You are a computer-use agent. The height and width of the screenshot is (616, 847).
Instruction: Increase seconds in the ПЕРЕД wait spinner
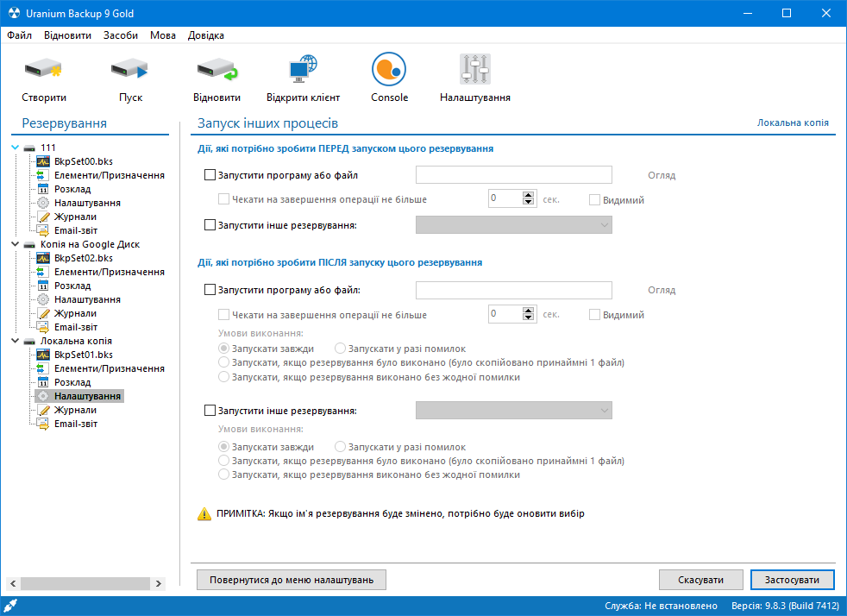[x=528, y=194]
